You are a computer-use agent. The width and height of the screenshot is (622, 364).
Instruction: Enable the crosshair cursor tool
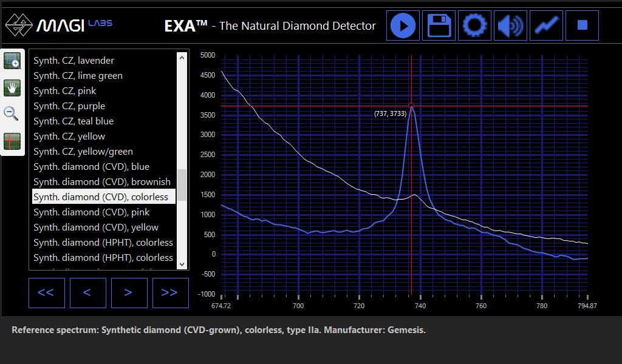tap(12, 141)
